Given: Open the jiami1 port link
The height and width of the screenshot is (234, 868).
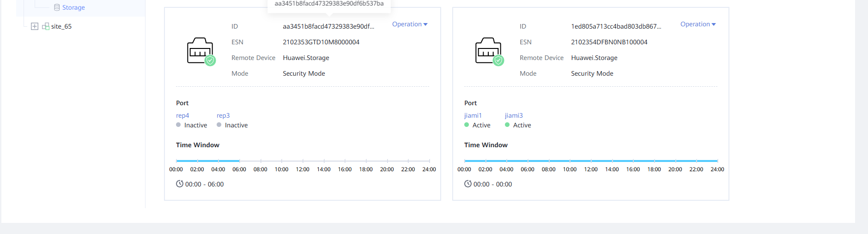Looking at the screenshot, I should pyautogui.click(x=473, y=115).
